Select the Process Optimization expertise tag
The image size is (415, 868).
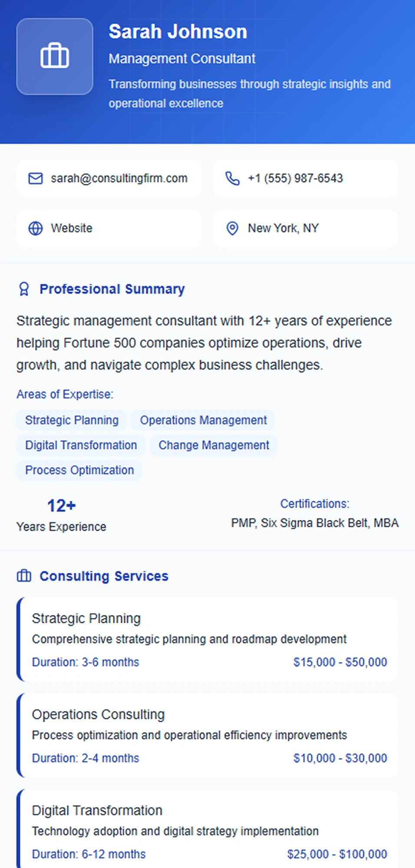pyautogui.click(x=79, y=470)
